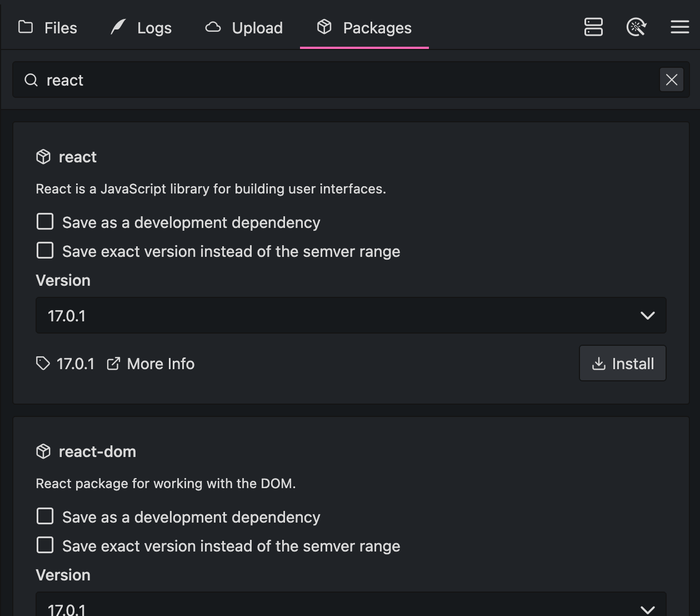Image resolution: width=700 pixels, height=616 pixels.
Task: Clear the react search with the X button
Action: tap(671, 80)
